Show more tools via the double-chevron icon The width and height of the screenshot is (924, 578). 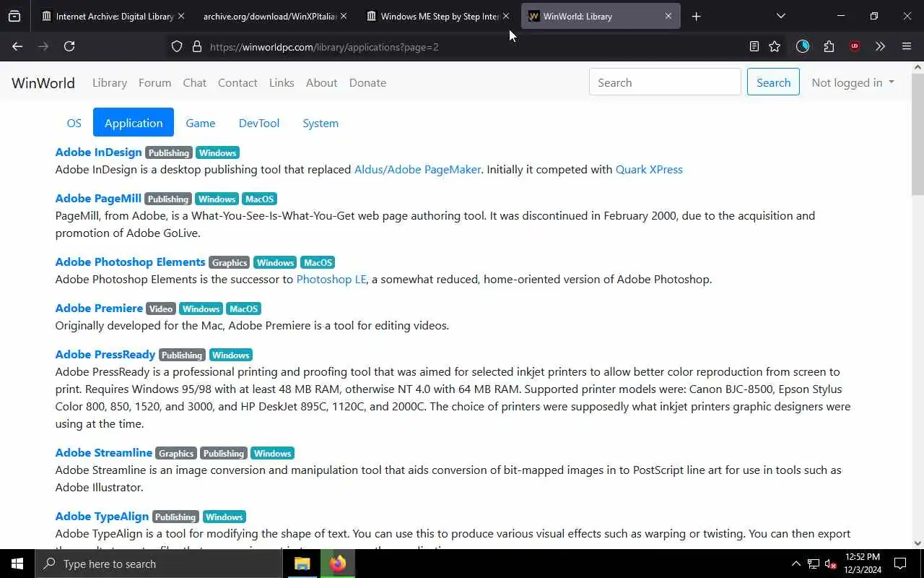click(x=880, y=46)
